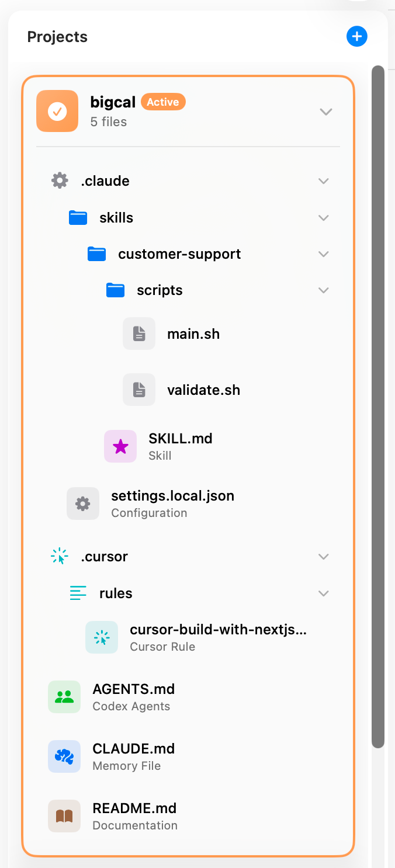Select the validate.sh file
This screenshot has height=868, width=395.
(203, 389)
